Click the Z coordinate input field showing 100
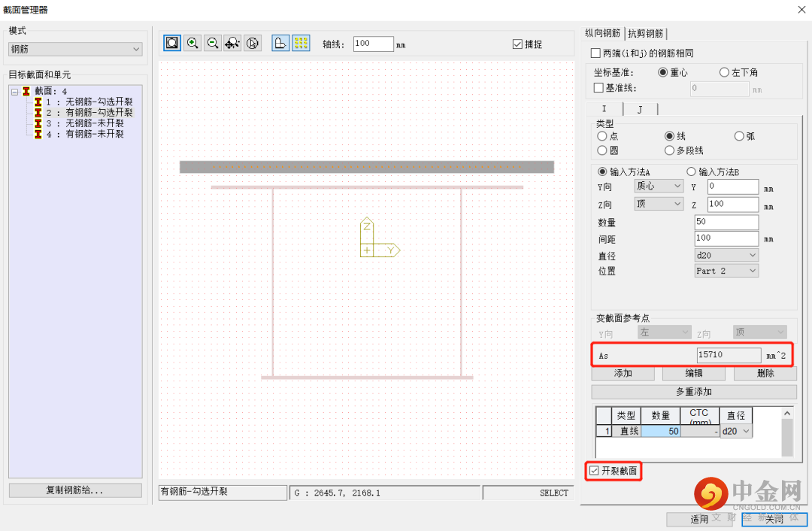812x531 pixels. pos(733,204)
